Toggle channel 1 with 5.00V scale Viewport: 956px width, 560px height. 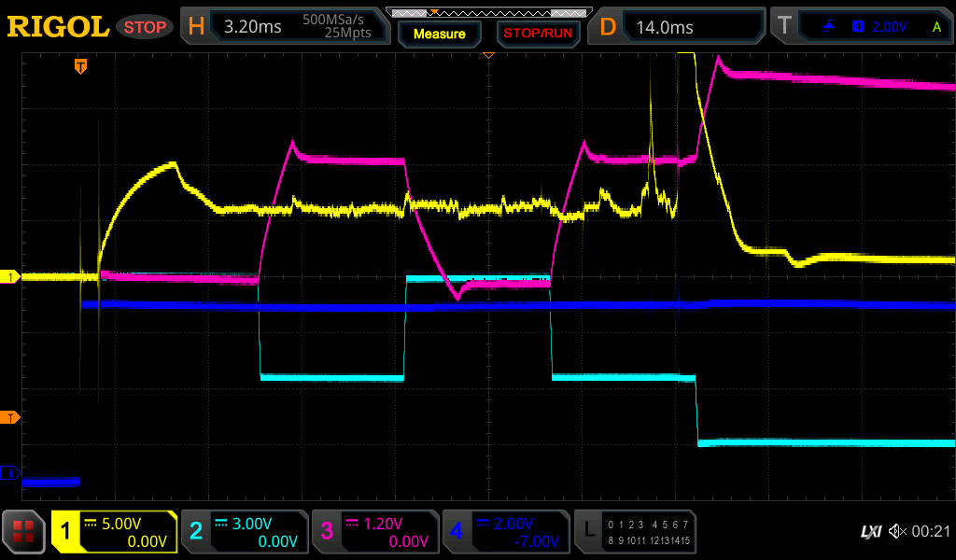coord(115,532)
